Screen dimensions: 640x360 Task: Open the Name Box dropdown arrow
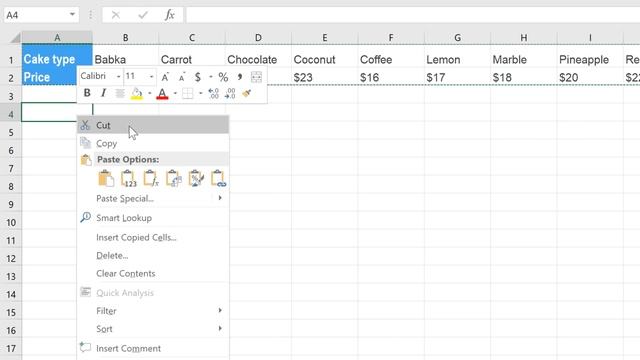(72, 15)
